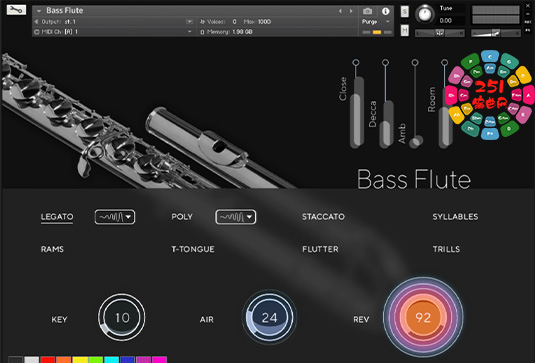Click the AIR knob showing 24
This screenshot has height=363, width=535.
click(269, 317)
